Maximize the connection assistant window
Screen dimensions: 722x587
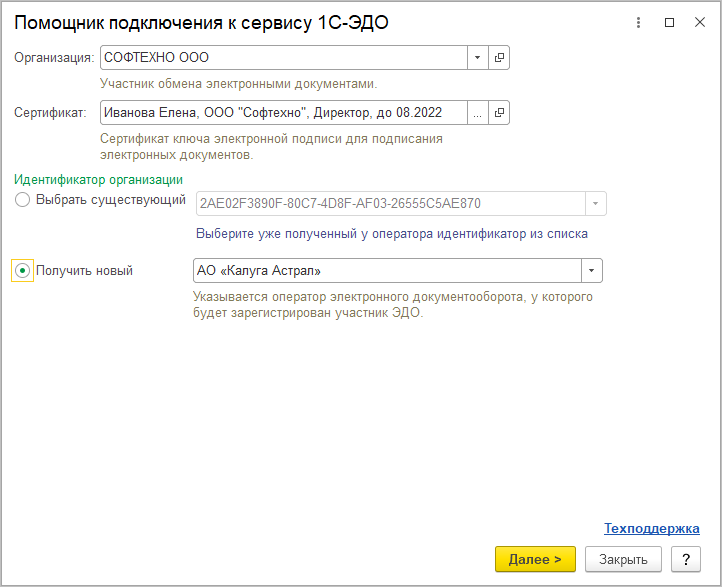[x=670, y=23]
